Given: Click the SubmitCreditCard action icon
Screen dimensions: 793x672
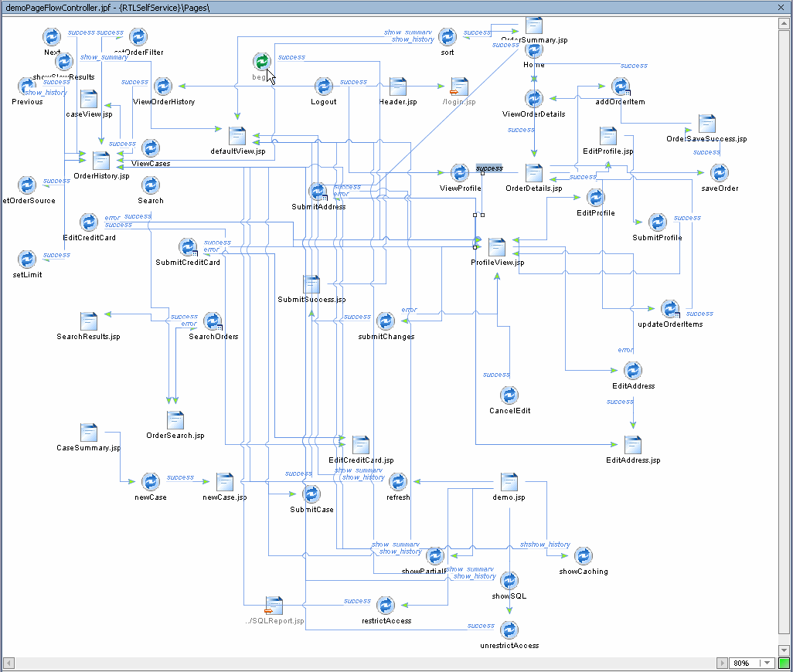Looking at the screenshot, I should pos(188,247).
